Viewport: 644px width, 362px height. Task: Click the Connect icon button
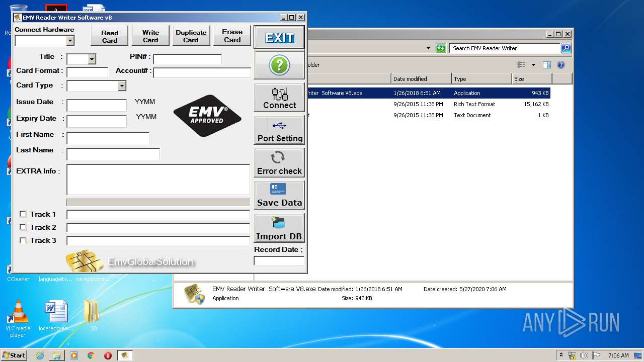tap(279, 98)
